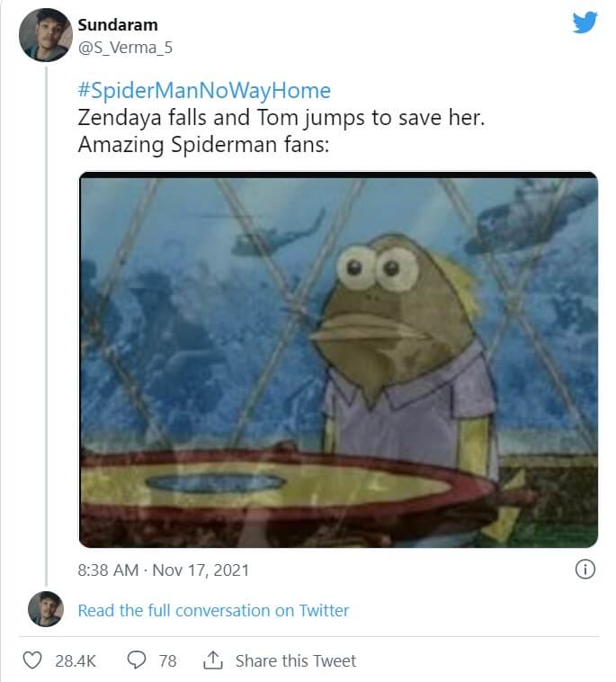The height and width of the screenshot is (682, 616).
Task: Click the reply speech bubble icon
Action: click(x=137, y=660)
